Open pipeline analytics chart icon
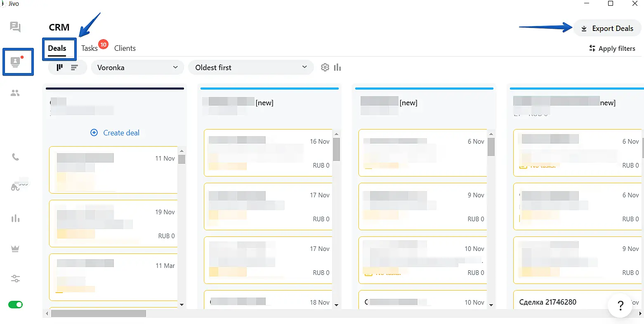 [x=337, y=67]
